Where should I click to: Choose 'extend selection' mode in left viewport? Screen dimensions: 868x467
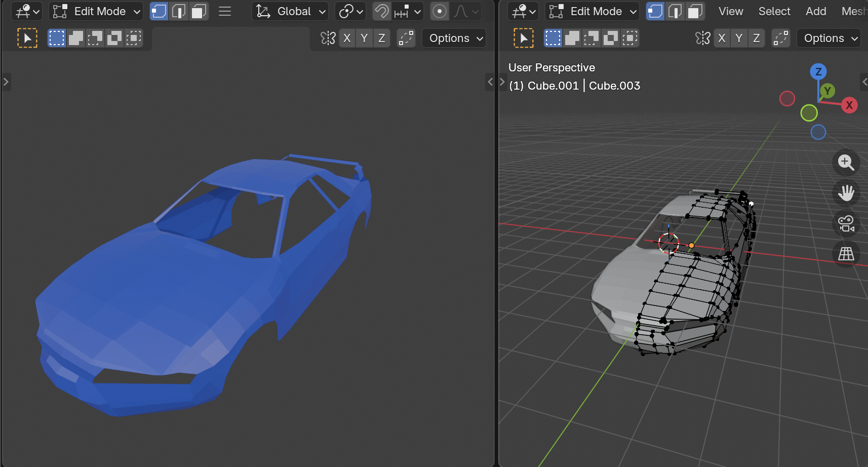coord(76,38)
